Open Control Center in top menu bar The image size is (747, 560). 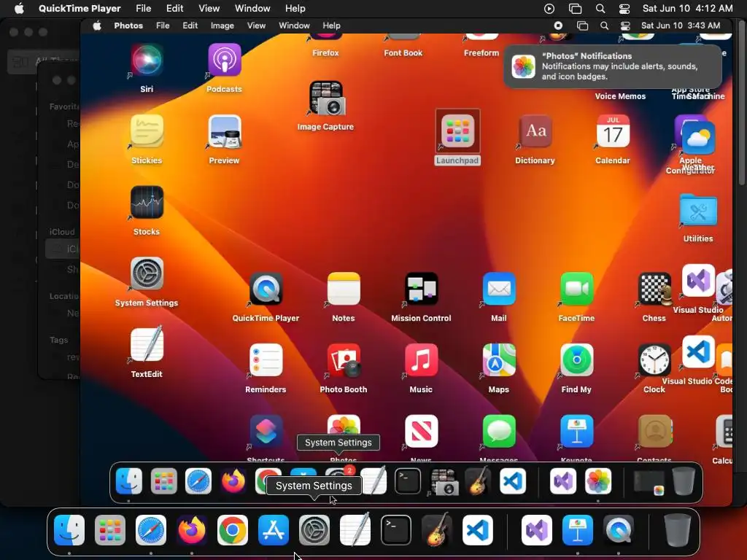point(624,9)
